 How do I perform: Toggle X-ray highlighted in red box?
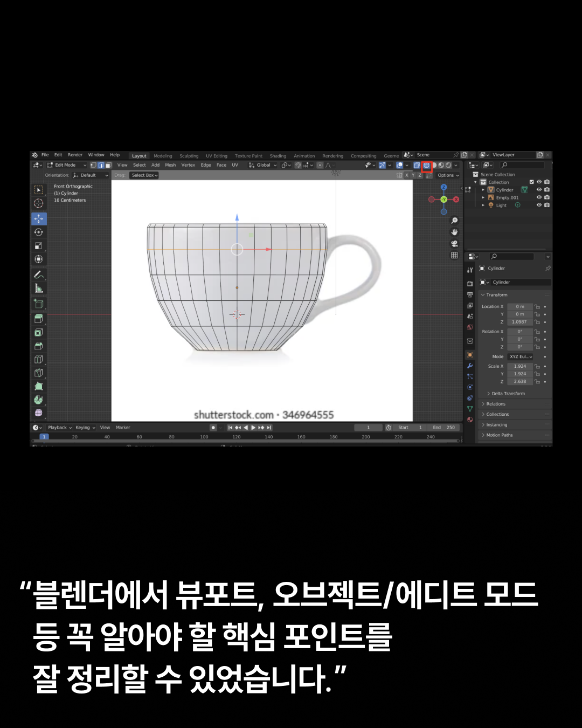(426, 166)
